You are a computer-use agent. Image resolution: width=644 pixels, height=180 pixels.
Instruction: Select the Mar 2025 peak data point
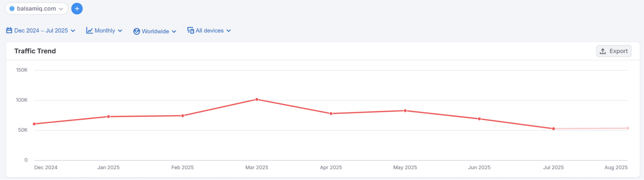coord(257,100)
